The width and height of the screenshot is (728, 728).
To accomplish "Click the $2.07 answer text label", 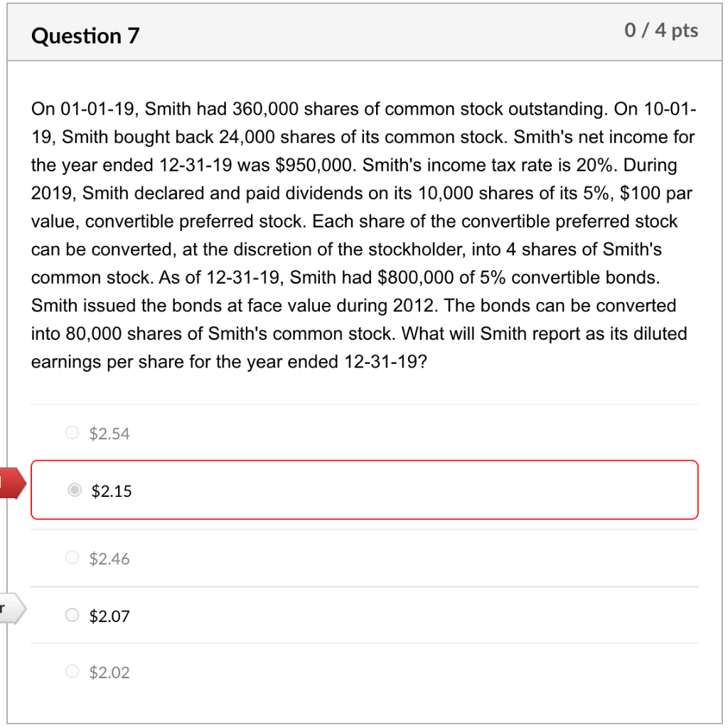I will click(109, 616).
